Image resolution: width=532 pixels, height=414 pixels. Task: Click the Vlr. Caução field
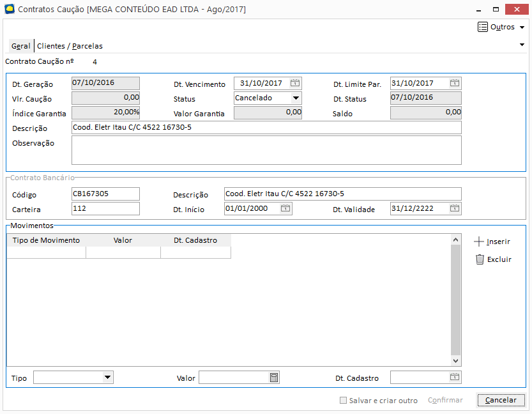pos(105,98)
